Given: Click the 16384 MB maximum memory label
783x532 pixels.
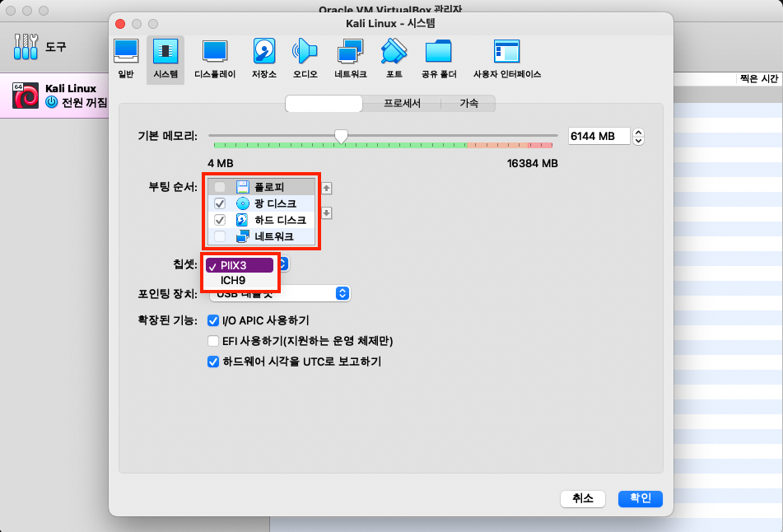Looking at the screenshot, I should tap(533, 163).
